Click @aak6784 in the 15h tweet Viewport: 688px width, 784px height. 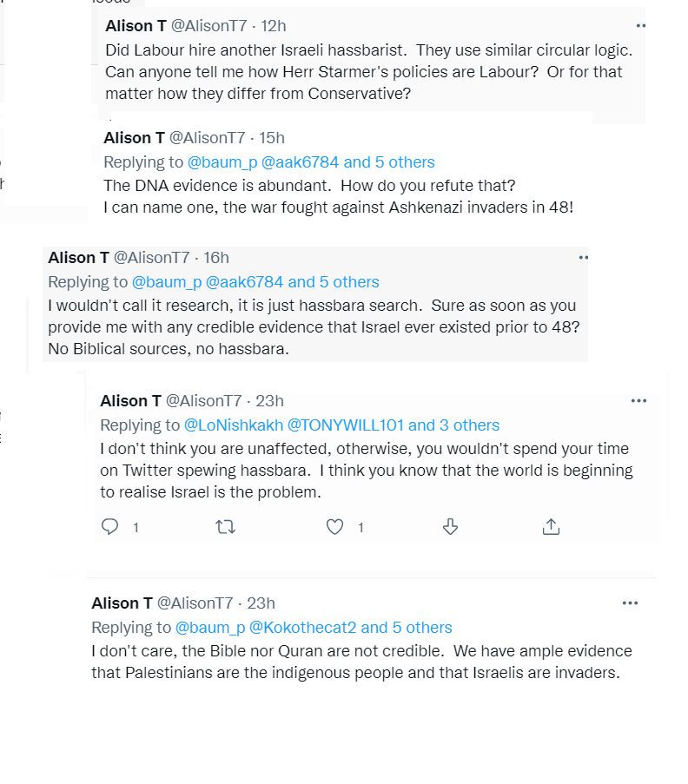300,162
